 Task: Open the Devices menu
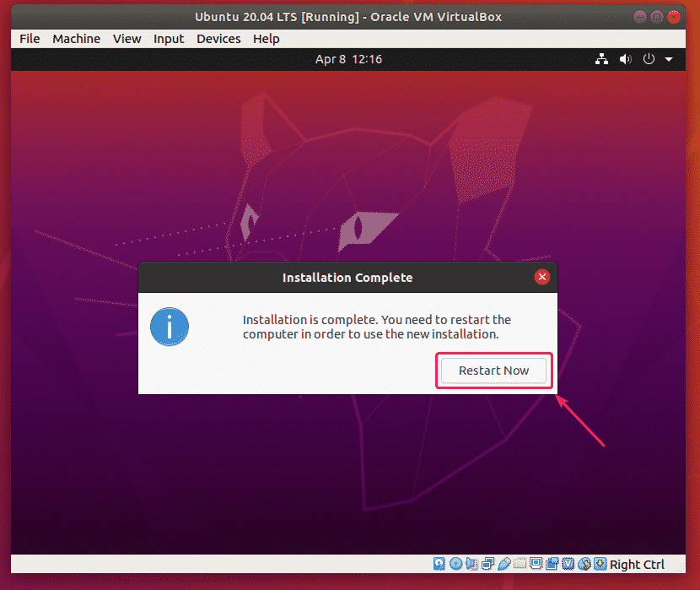click(218, 39)
